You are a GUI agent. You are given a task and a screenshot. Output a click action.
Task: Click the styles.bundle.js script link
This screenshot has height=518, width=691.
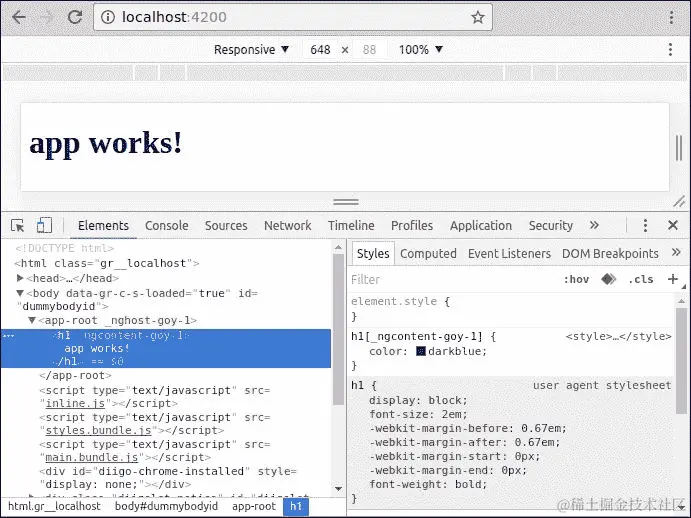pyautogui.click(x=98, y=430)
